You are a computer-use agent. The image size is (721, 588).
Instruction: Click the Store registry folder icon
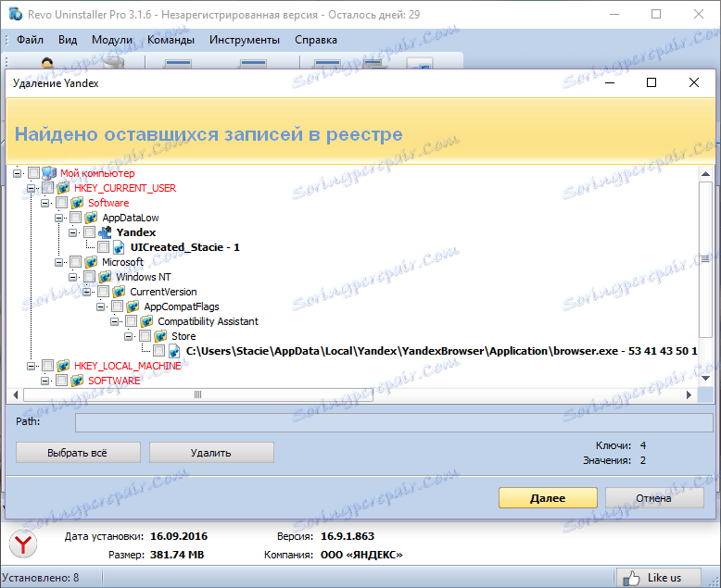pyautogui.click(x=160, y=336)
